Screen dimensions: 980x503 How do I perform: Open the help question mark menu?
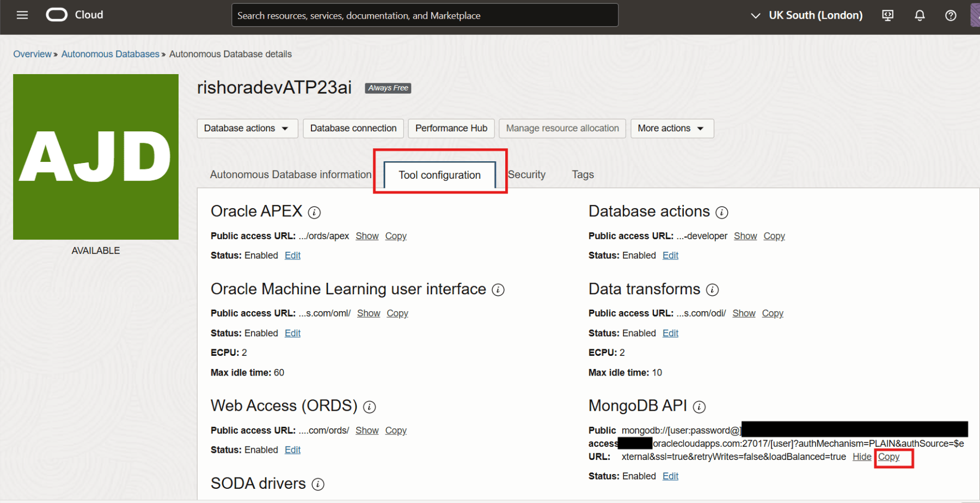(951, 15)
